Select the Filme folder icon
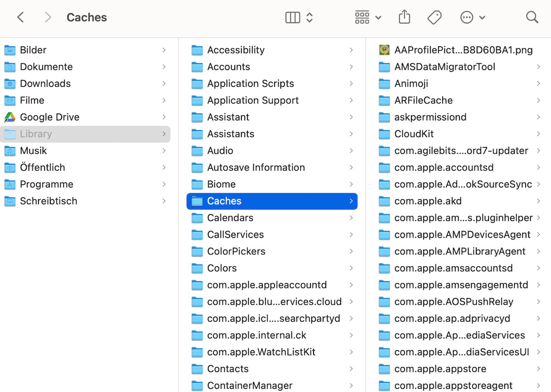 pyautogui.click(x=10, y=100)
